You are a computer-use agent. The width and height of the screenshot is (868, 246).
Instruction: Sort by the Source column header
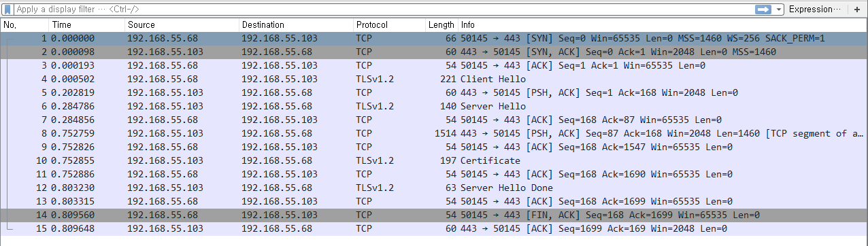coord(181,24)
